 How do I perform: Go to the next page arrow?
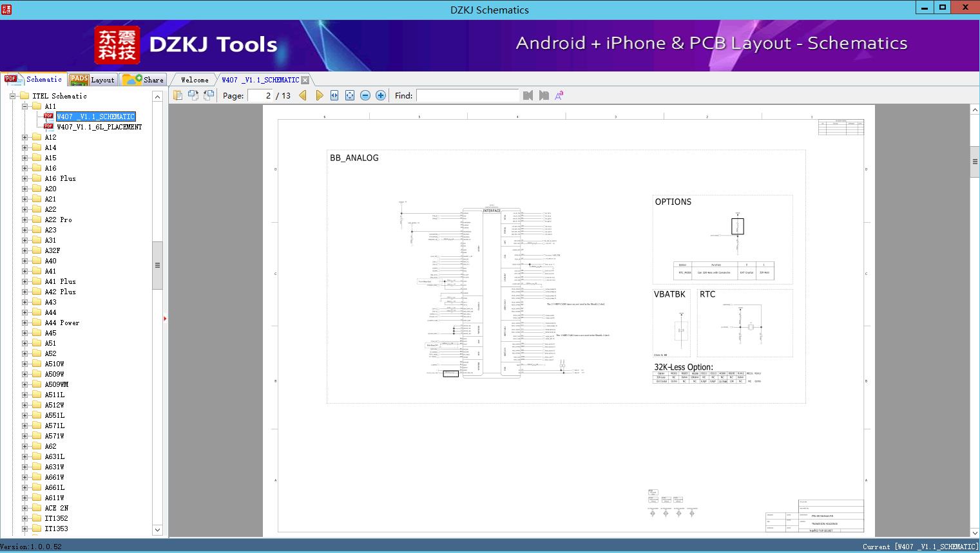319,95
